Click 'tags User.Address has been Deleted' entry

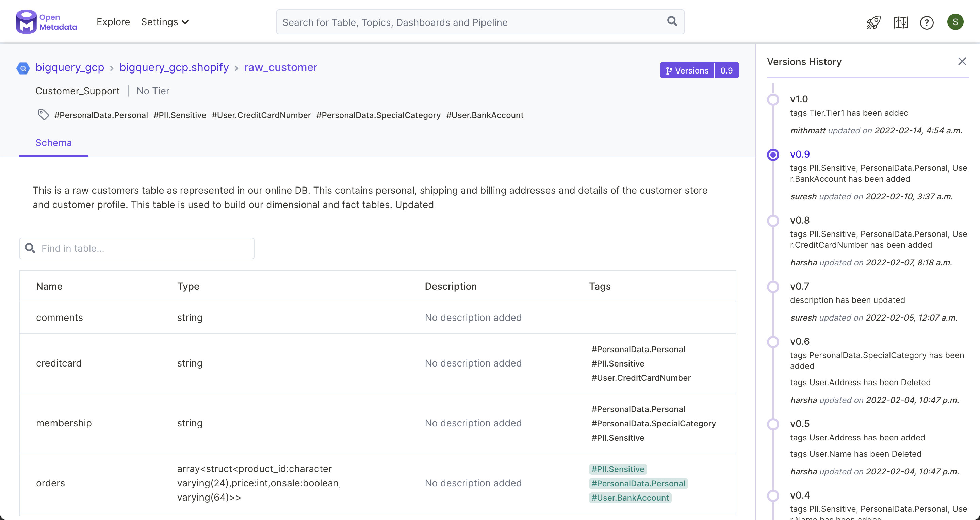(x=860, y=382)
